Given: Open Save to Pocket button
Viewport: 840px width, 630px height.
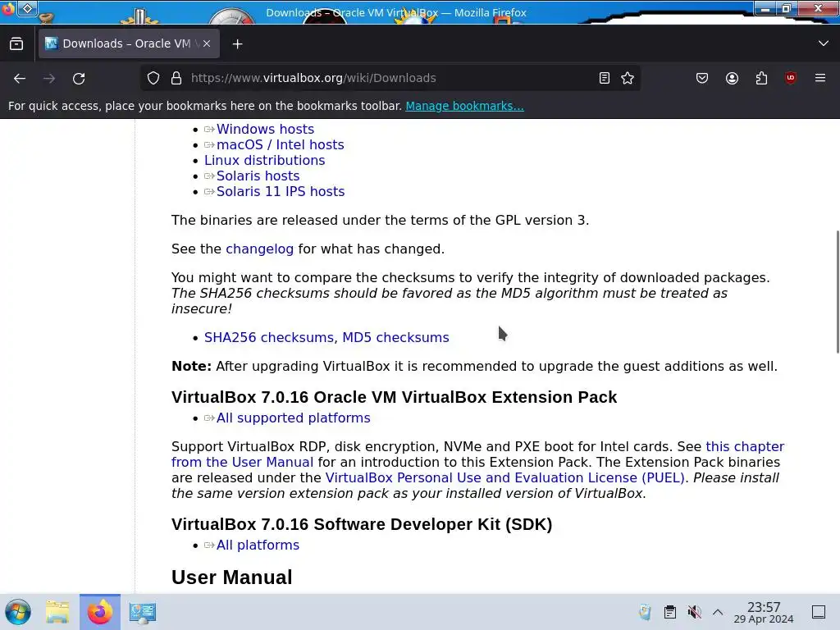Looking at the screenshot, I should pyautogui.click(x=702, y=78).
